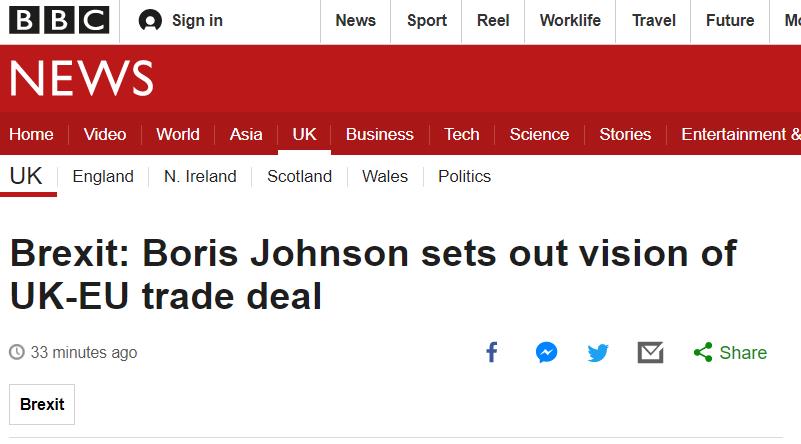Screen dimensions: 801x444
Task: Open the Reel section
Action: click(493, 20)
